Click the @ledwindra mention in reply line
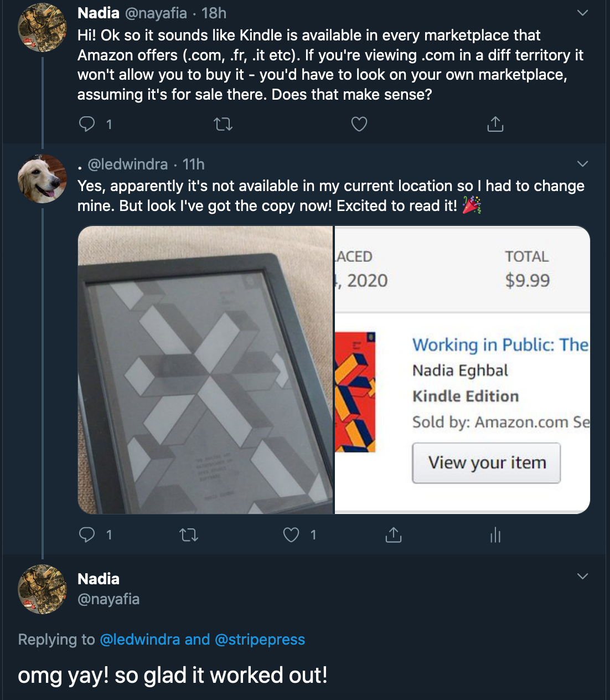 (139, 640)
